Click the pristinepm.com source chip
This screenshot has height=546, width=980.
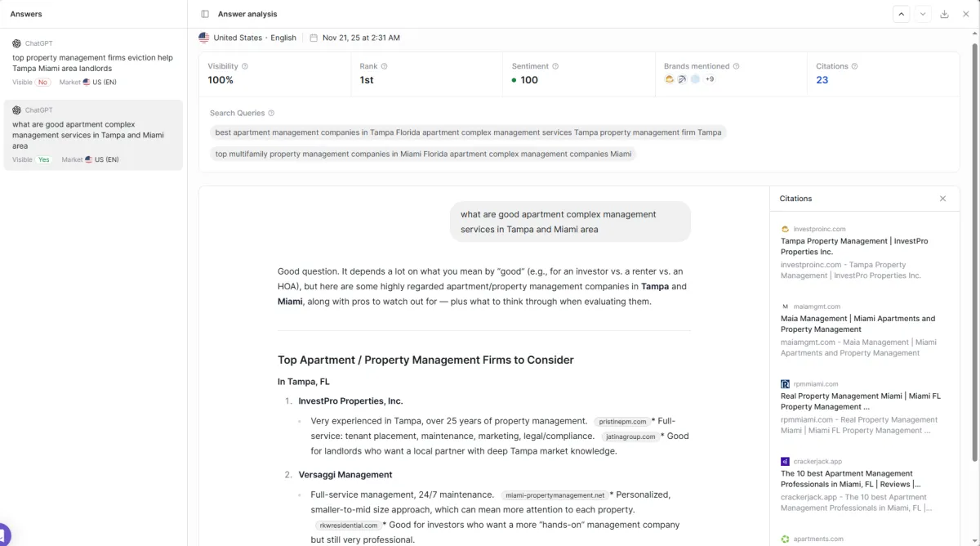[622, 422]
